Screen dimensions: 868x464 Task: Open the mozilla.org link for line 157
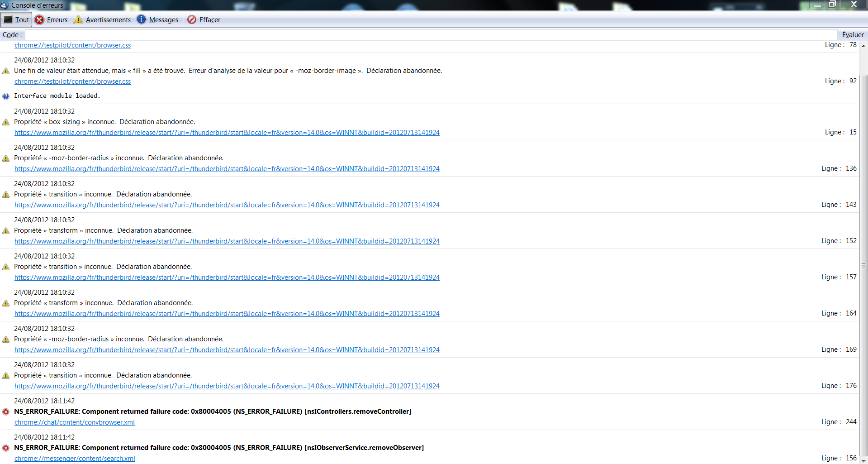click(x=227, y=277)
